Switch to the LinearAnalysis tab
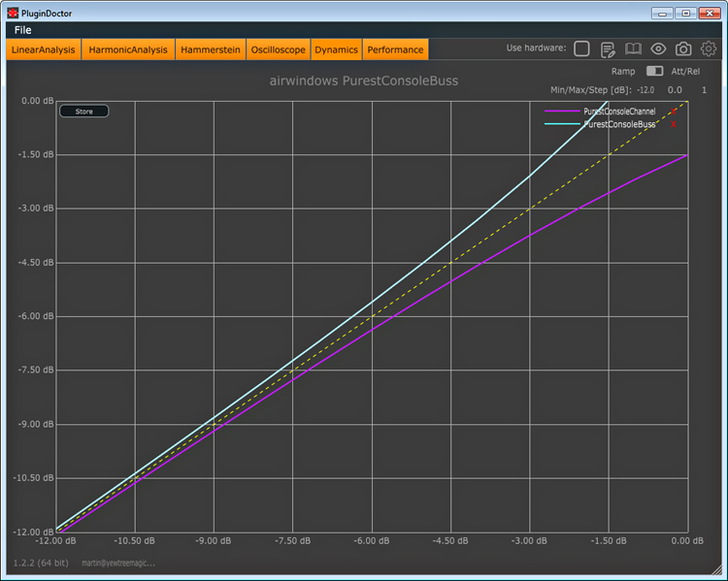This screenshot has height=581, width=728. coord(44,49)
